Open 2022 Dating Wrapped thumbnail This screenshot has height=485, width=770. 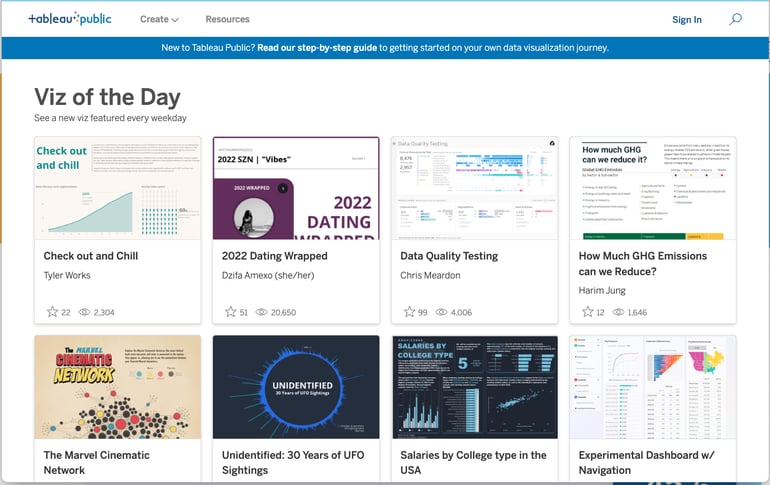(x=296, y=189)
